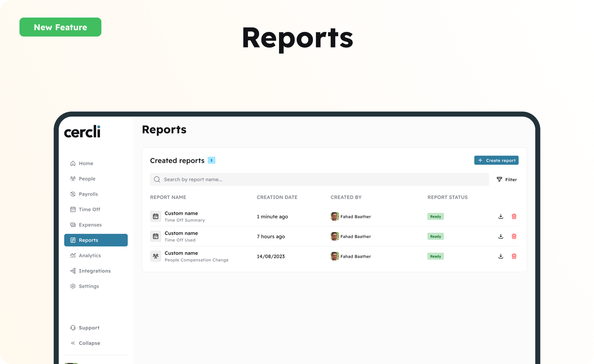
Task: Click Fahad Baather's avatar in the 7 hours ago row
Action: coord(335,236)
